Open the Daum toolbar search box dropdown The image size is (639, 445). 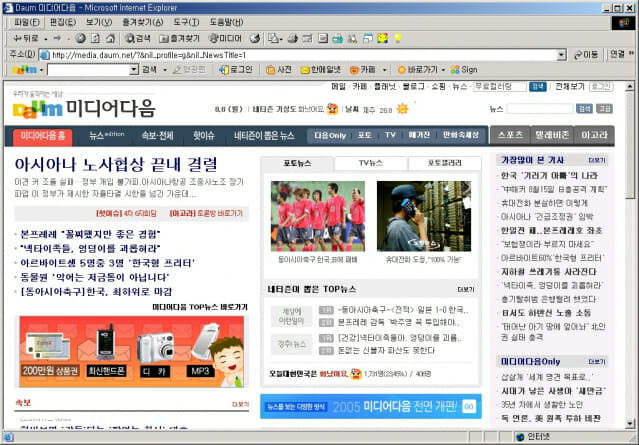pyautogui.click(x=132, y=70)
